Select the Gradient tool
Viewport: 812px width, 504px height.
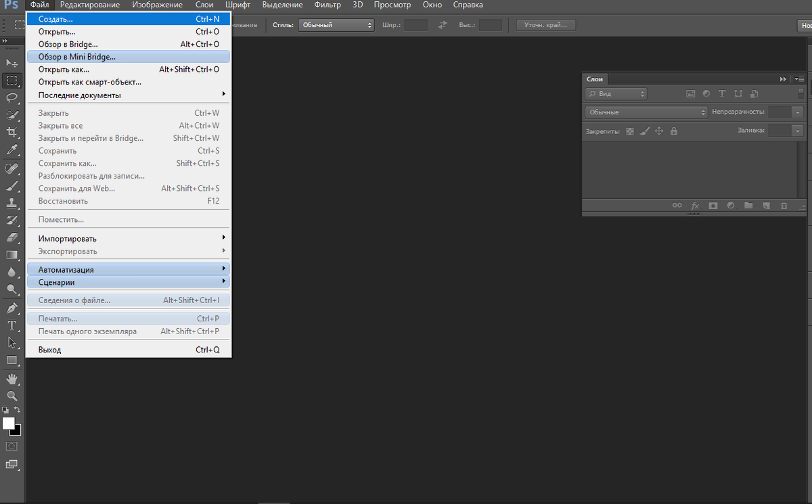click(12, 255)
